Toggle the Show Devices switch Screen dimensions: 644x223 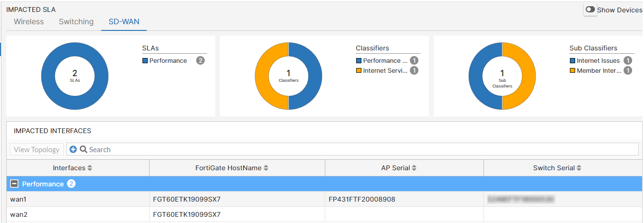click(590, 10)
